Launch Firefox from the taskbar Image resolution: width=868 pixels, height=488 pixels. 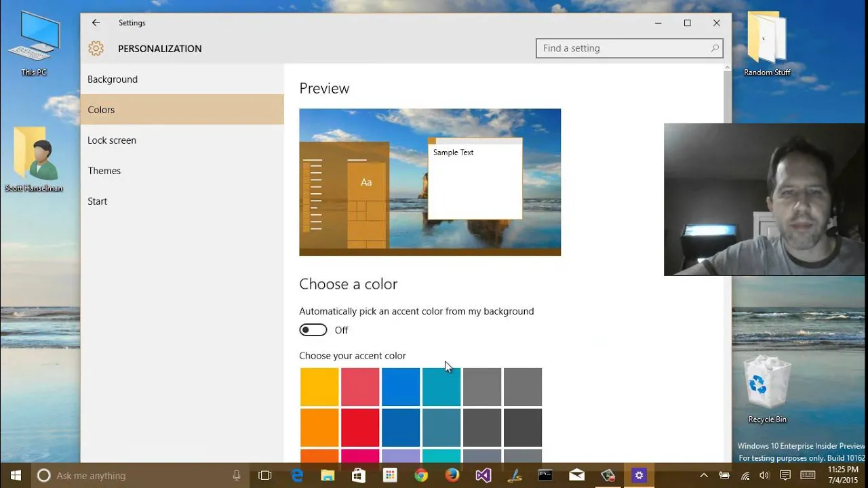[x=452, y=476]
